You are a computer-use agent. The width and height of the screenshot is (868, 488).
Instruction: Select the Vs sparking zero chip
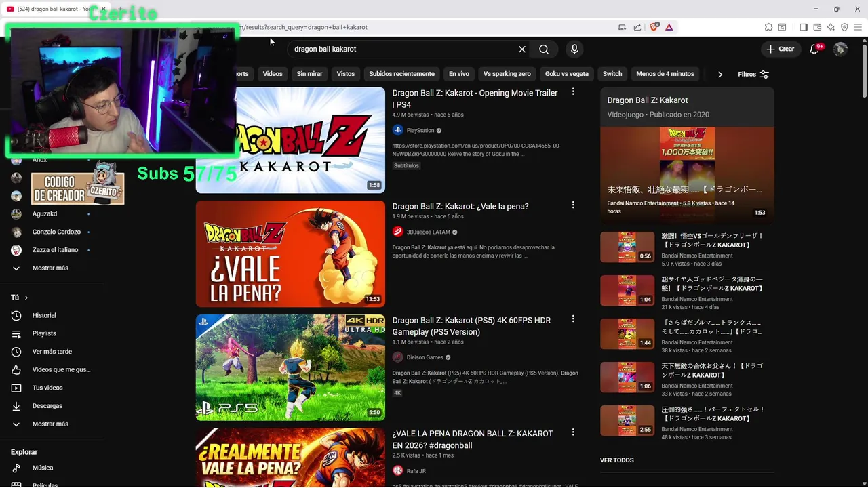click(507, 74)
